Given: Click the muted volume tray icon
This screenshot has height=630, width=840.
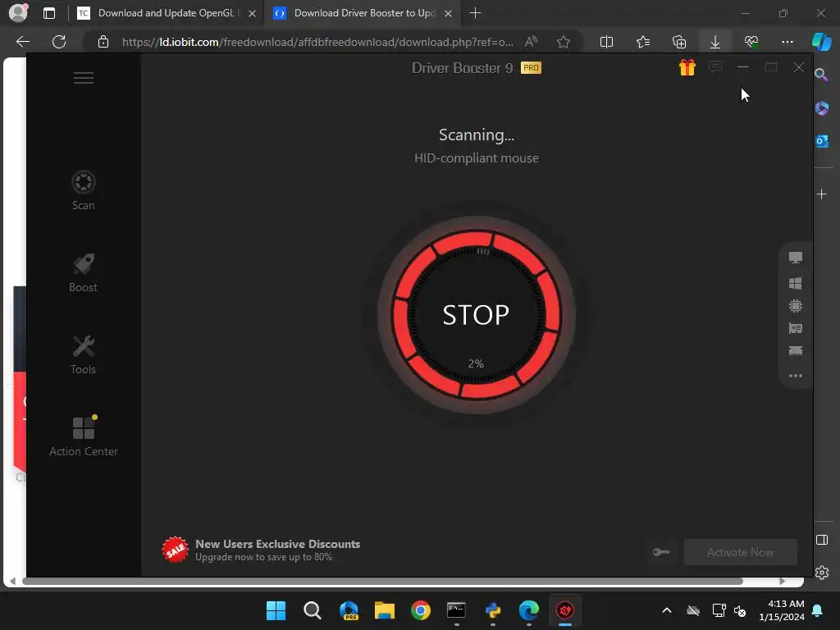Looking at the screenshot, I should pyautogui.click(x=740, y=610).
